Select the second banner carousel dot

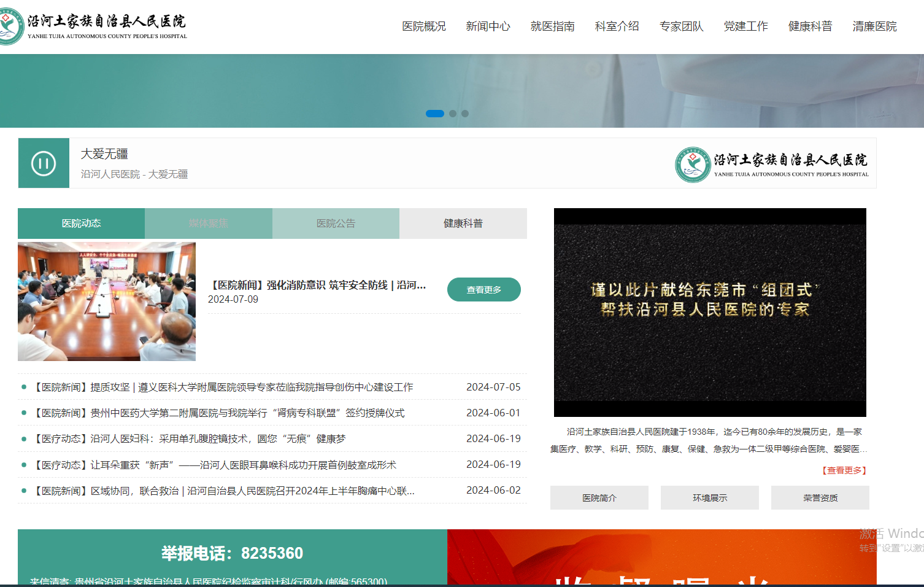point(453,114)
